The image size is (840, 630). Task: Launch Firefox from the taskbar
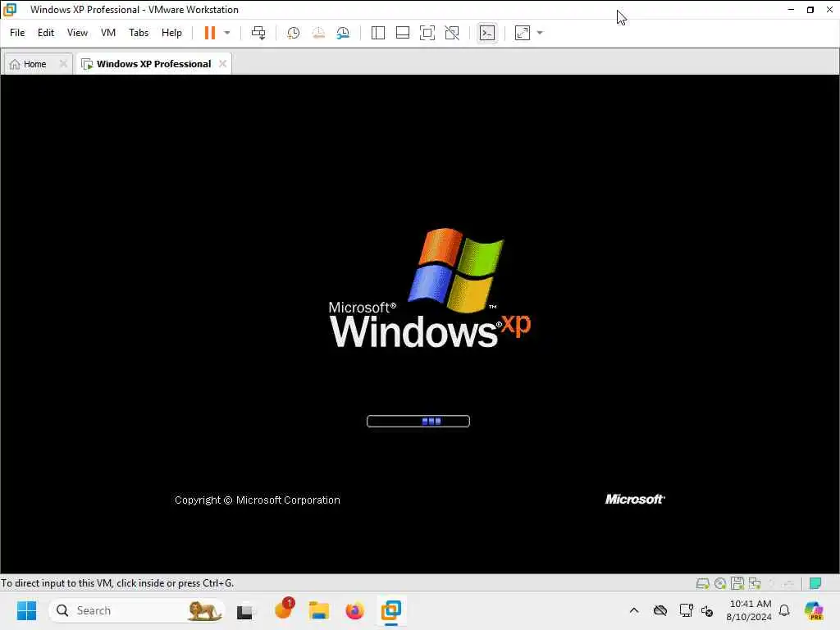point(354,610)
